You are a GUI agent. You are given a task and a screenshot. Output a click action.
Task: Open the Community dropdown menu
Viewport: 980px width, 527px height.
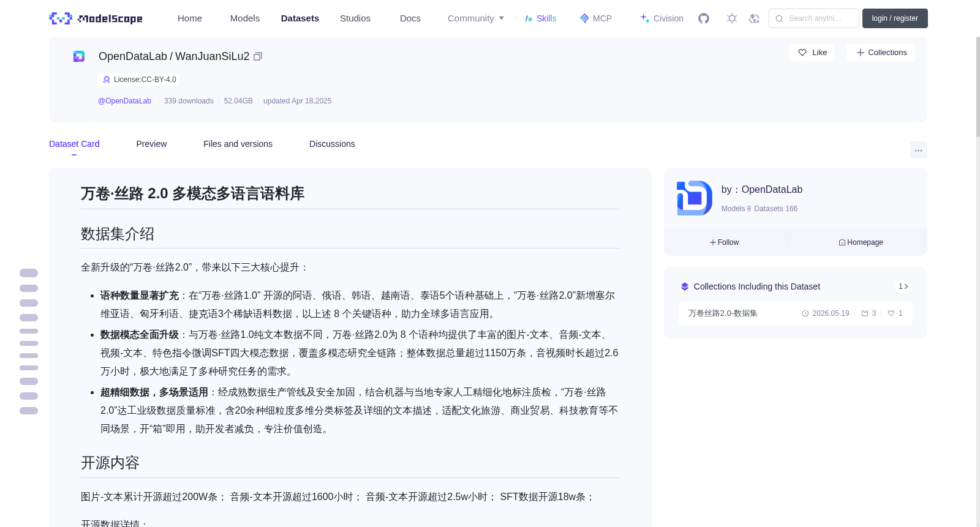click(x=476, y=18)
